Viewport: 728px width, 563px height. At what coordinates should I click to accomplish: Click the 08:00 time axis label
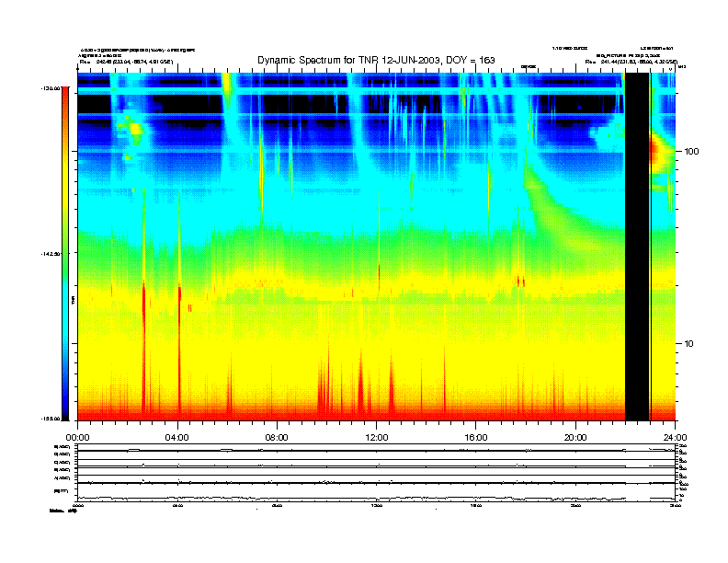point(277,438)
